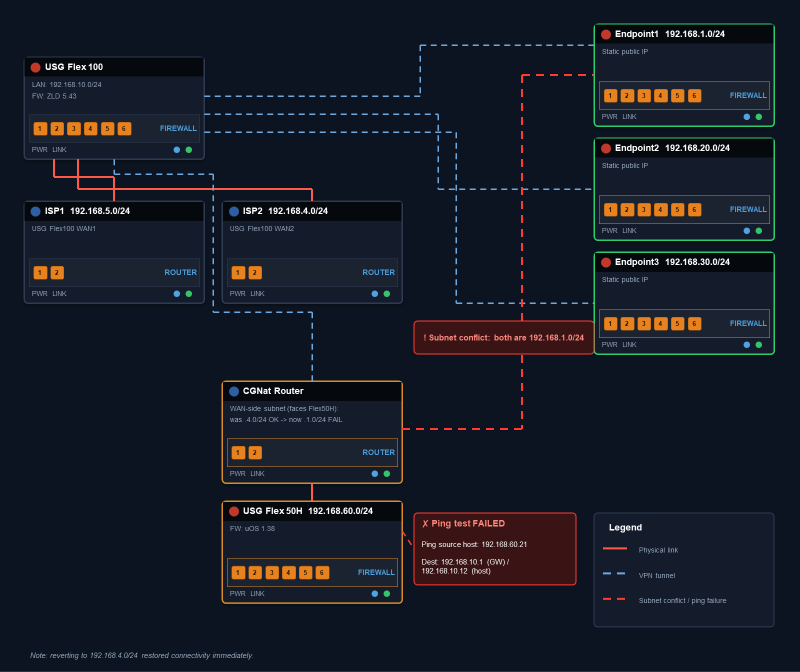This screenshot has height=672, width=800.
Task: Select port 1 on ISP1 router
Action: coord(40,272)
